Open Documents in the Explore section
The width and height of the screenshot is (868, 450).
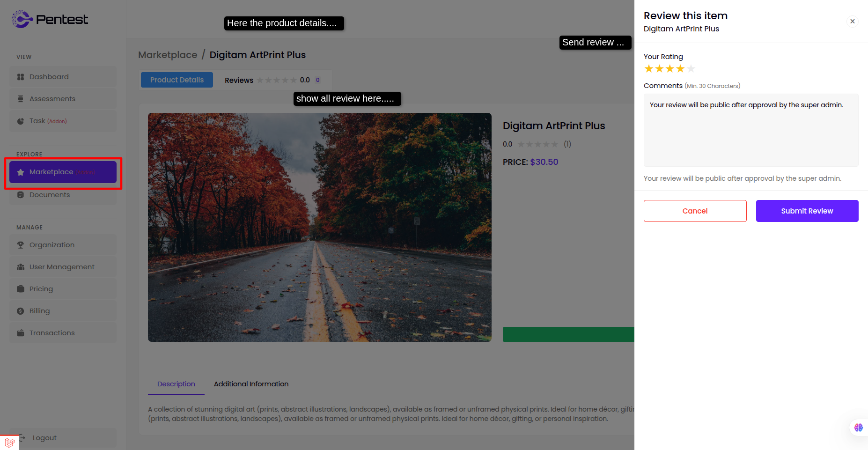pyautogui.click(x=49, y=195)
